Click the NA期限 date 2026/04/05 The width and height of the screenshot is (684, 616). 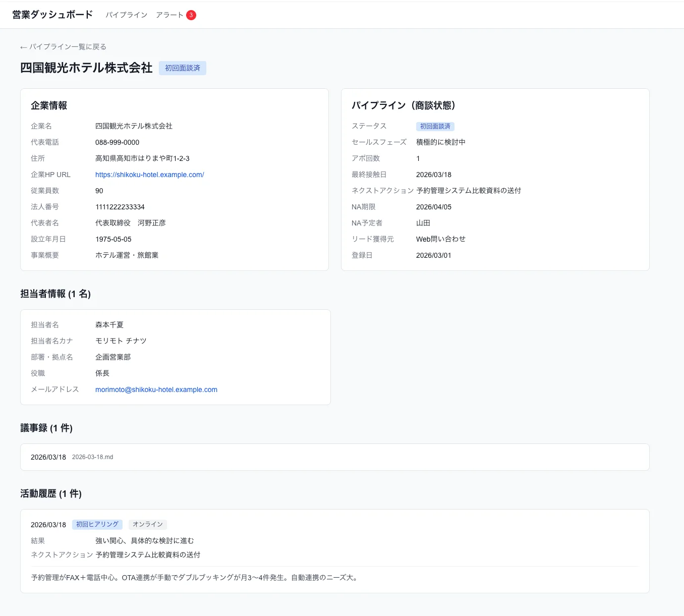(x=433, y=207)
